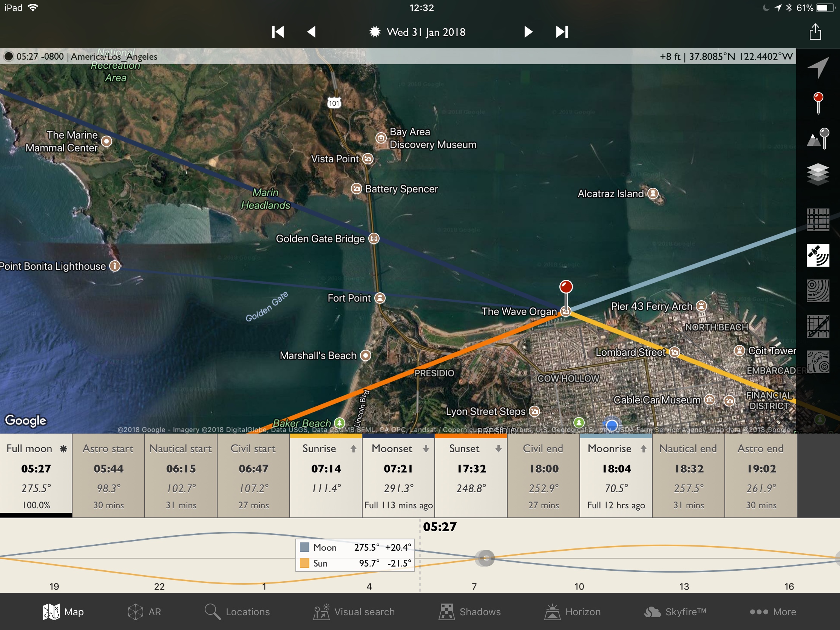
Task: Tap the blue current location dot
Action: 612,425
